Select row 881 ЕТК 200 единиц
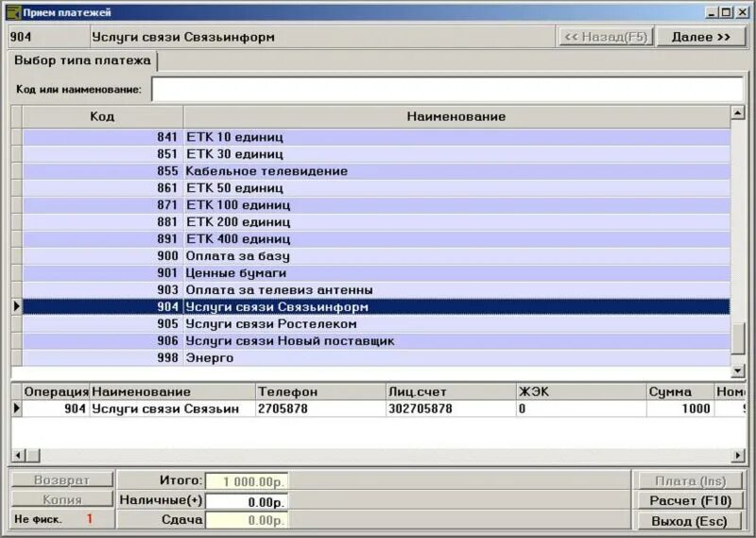 tap(376, 222)
